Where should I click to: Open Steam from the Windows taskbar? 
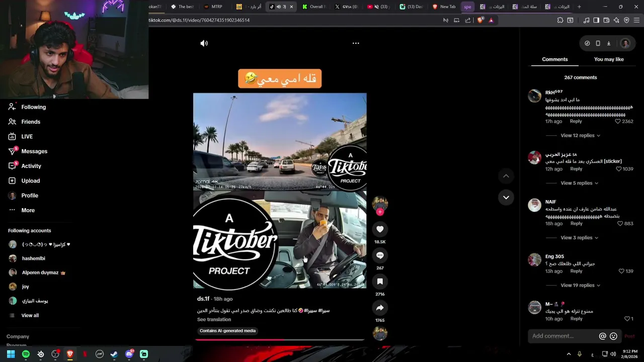tap(114, 354)
